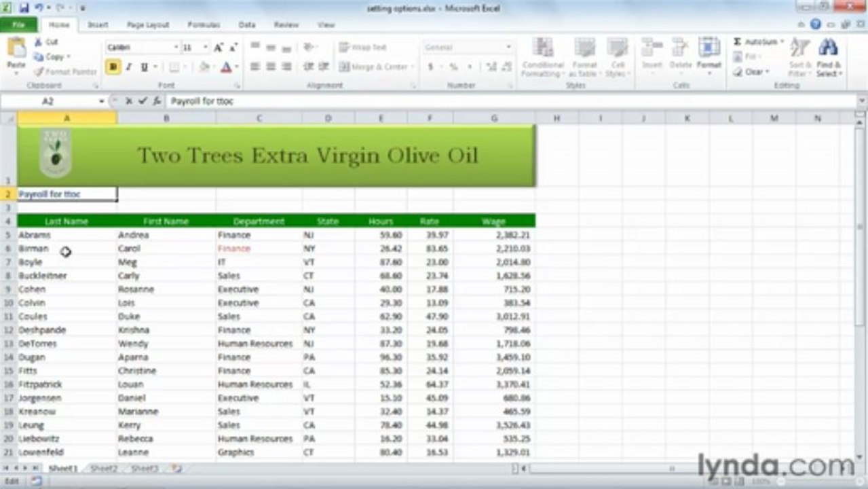This screenshot has height=489, width=868.
Task: Toggle Center text alignment
Action: [x=271, y=67]
